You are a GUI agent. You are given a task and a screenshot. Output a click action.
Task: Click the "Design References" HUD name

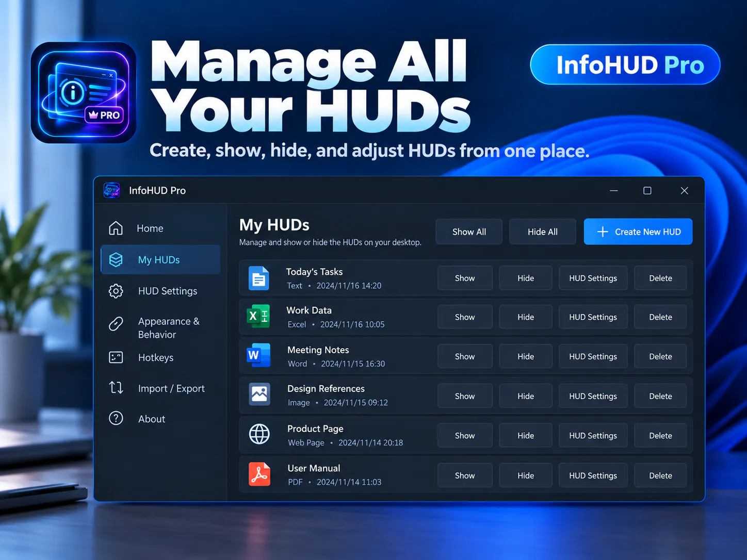pyautogui.click(x=326, y=389)
